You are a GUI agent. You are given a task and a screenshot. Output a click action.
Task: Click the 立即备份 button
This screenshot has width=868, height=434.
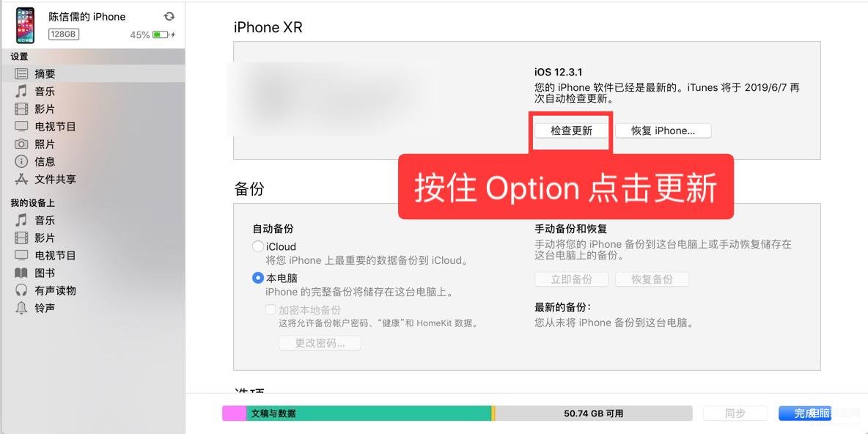[x=571, y=279]
